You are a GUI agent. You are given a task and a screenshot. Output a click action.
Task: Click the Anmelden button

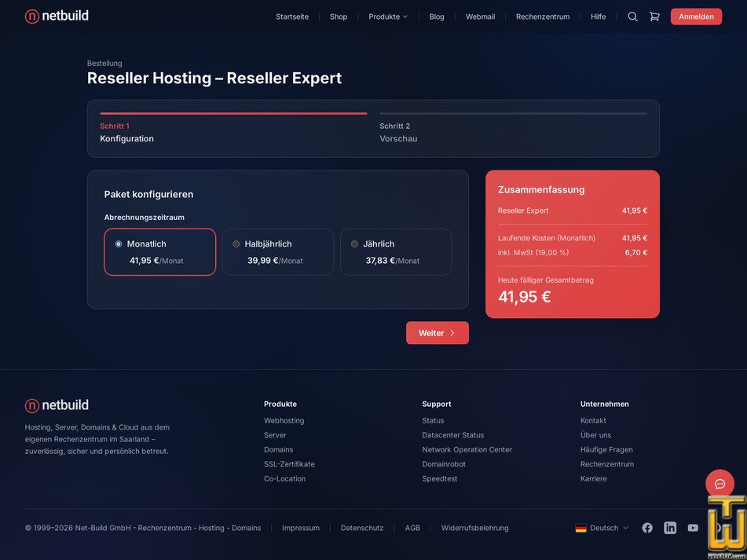[696, 16]
